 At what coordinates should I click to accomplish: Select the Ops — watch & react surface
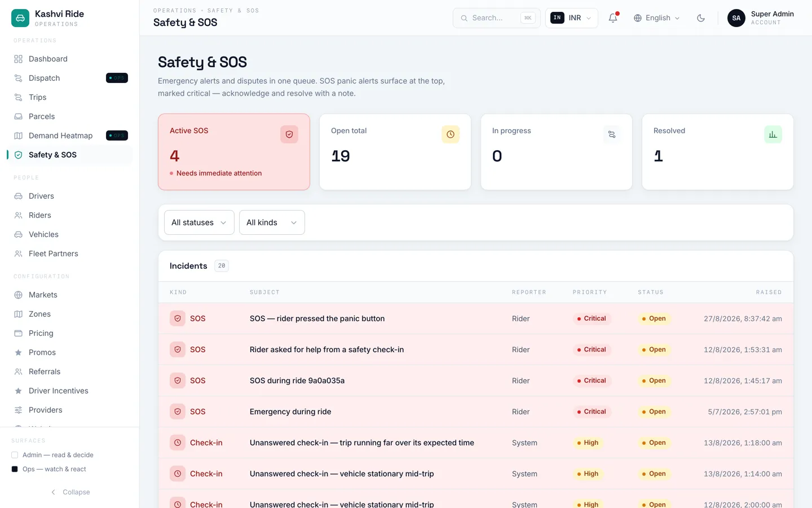[48, 469]
